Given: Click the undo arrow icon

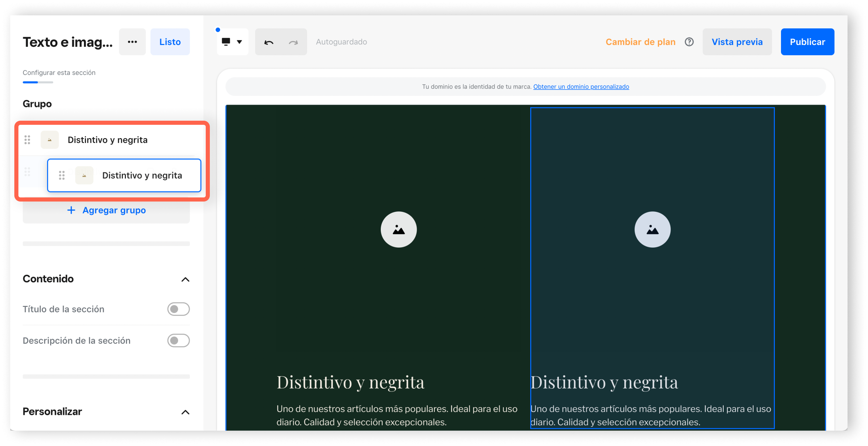Looking at the screenshot, I should [x=269, y=42].
